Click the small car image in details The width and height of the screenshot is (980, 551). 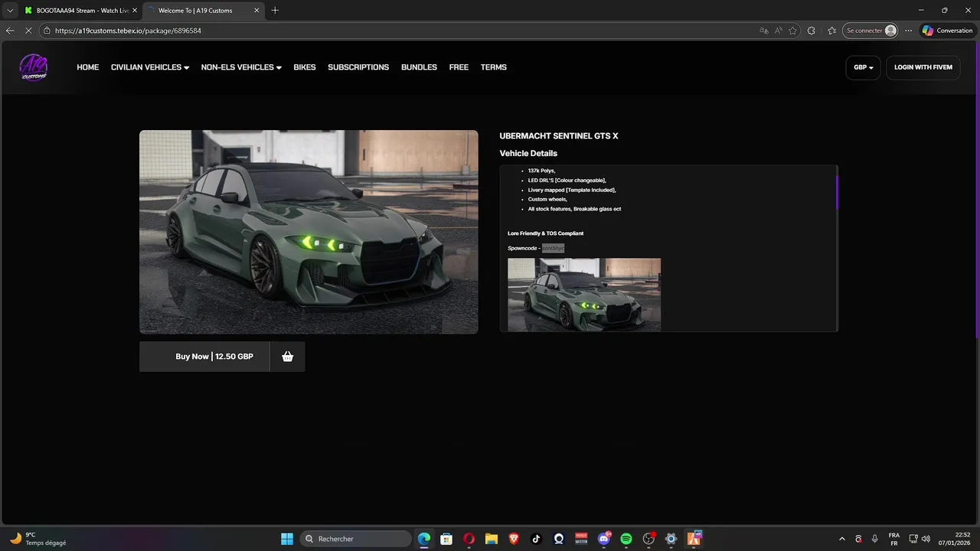click(x=584, y=295)
